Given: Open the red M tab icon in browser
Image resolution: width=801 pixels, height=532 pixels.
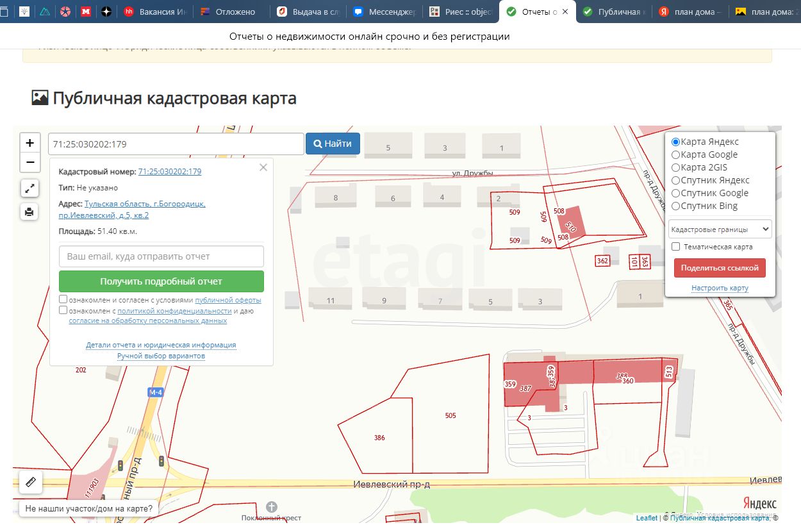Looking at the screenshot, I should pyautogui.click(x=86, y=12).
